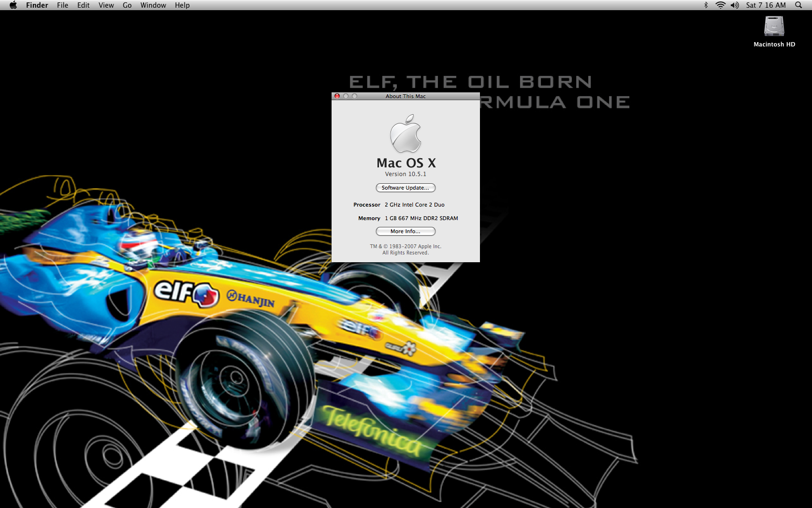Click the Macintosh HD label
812x508 pixels.
pyautogui.click(x=774, y=44)
